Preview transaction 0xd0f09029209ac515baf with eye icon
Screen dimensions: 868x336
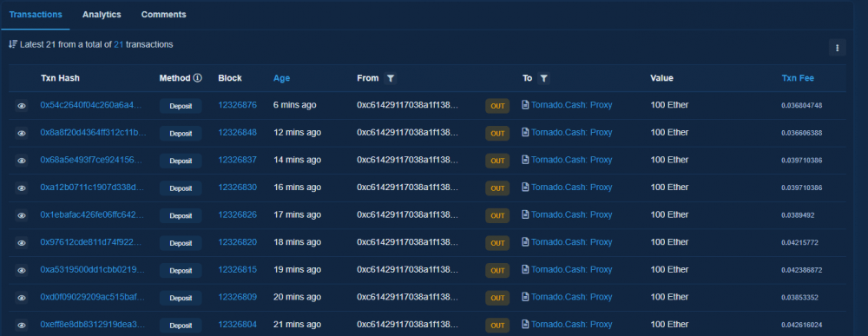[x=22, y=298]
